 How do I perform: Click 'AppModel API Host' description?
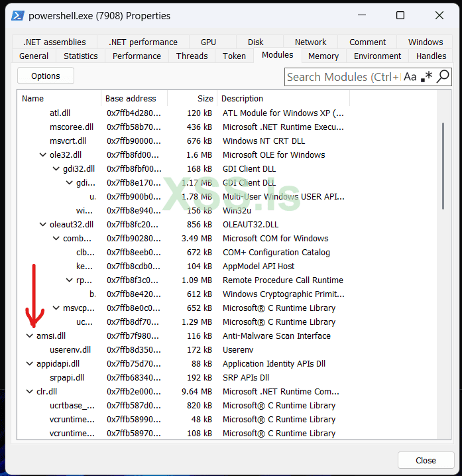pyautogui.click(x=259, y=267)
